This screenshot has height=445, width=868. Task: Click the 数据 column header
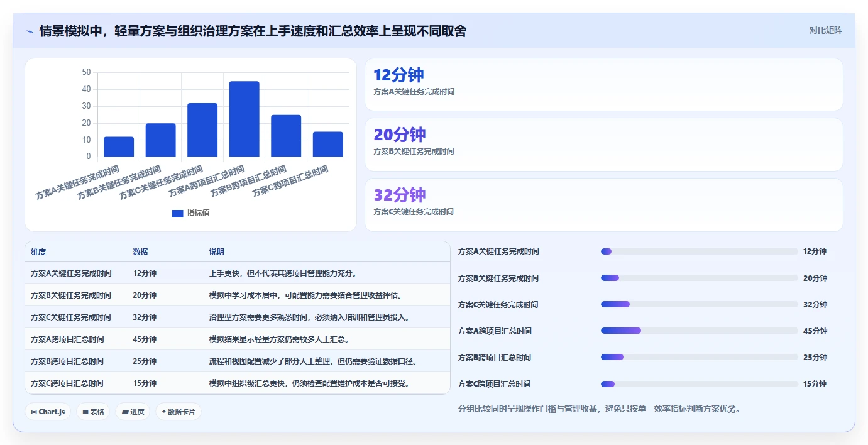coord(141,251)
